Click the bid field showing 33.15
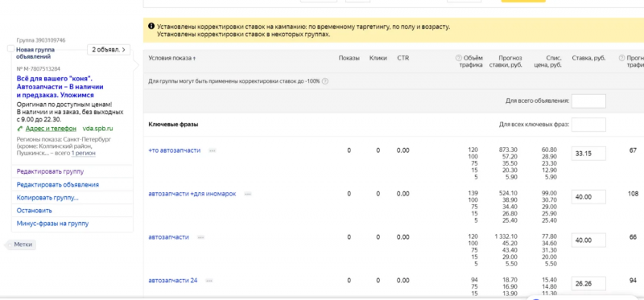The image size is (644, 300). click(588, 154)
